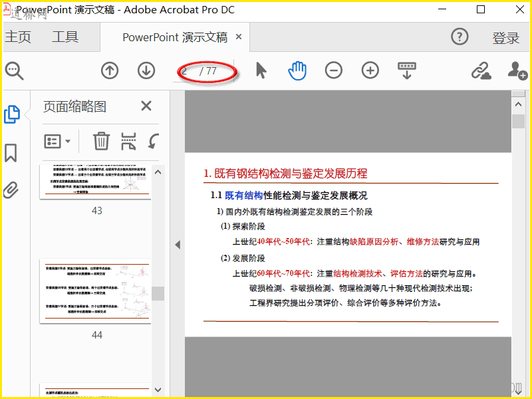
Task: Maximize the Acrobat window
Action: [480, 9]
